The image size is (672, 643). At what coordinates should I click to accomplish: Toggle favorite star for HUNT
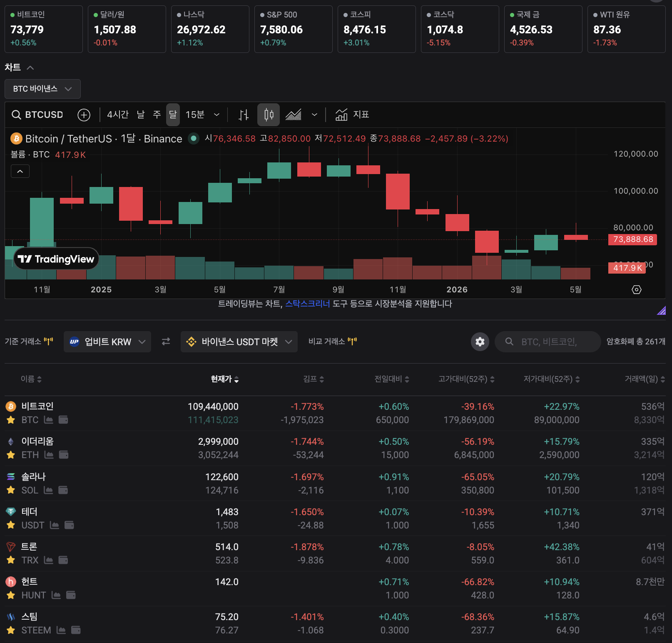pos(11,595)
